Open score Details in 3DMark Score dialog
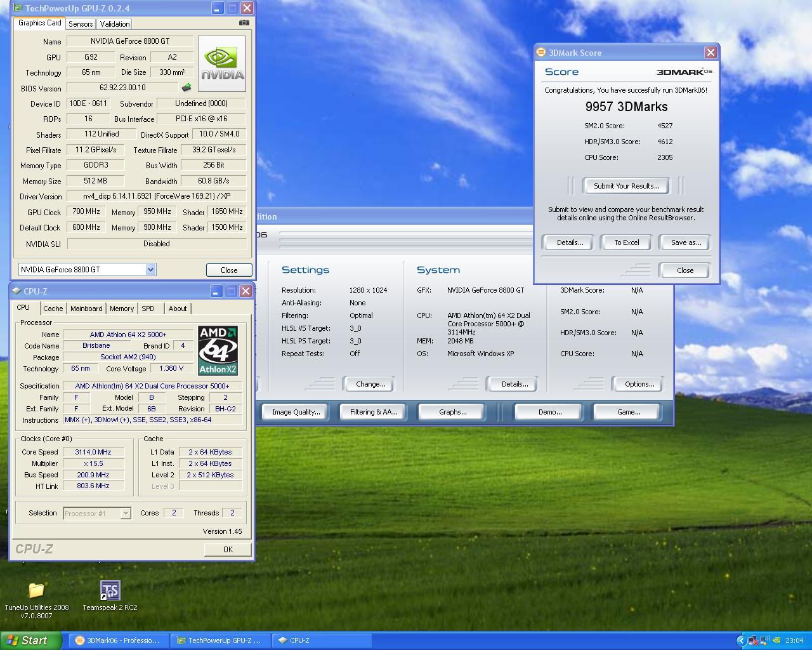This screenshot has width=812, height=650. point(570,242)
